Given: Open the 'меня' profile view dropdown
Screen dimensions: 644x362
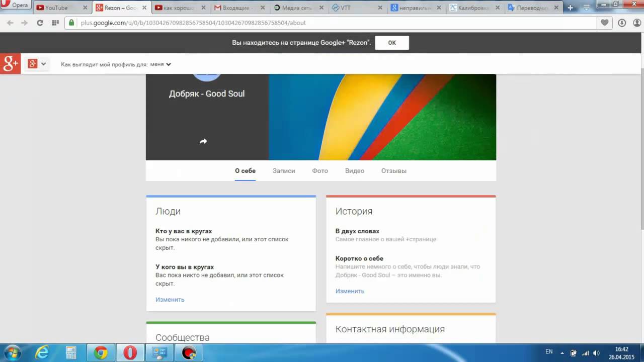Looking at the screenshot, I should 160,64.
